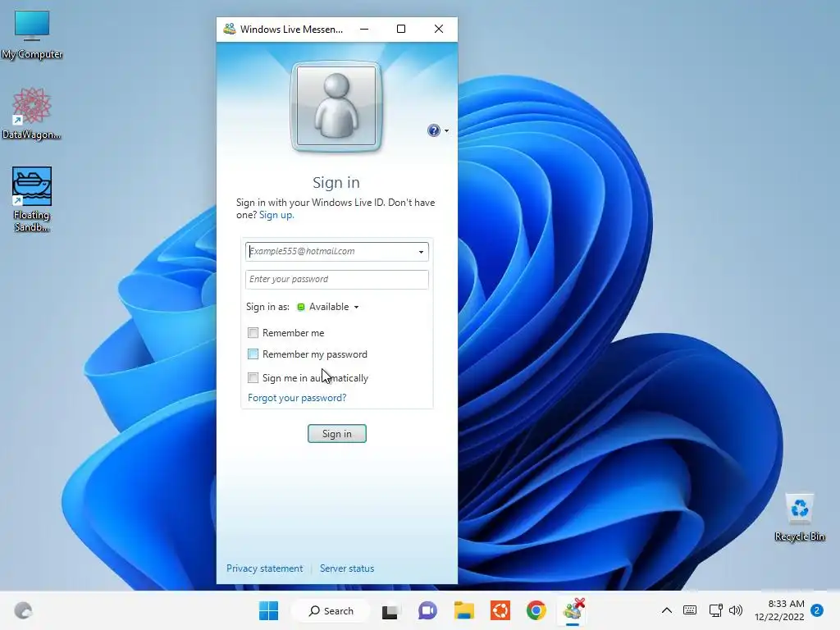Open the notification badge showing 2
Screen dimensions: 840x630
[817, 610]
